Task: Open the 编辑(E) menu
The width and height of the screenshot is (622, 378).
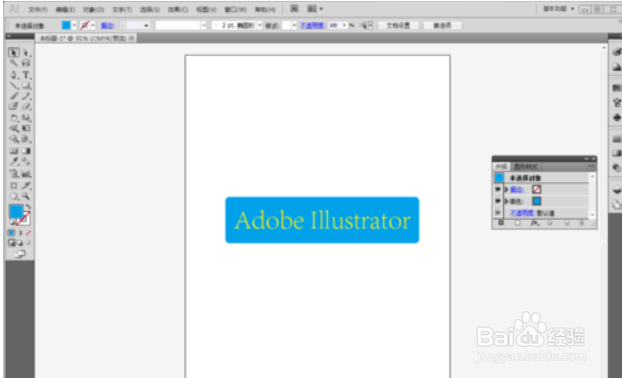Action: pos(65,9)
